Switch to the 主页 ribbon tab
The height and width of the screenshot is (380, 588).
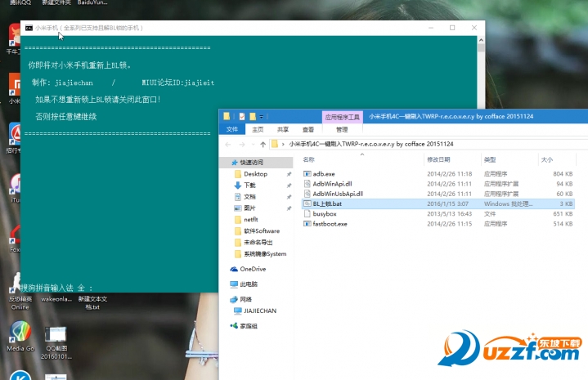(258, 130)
